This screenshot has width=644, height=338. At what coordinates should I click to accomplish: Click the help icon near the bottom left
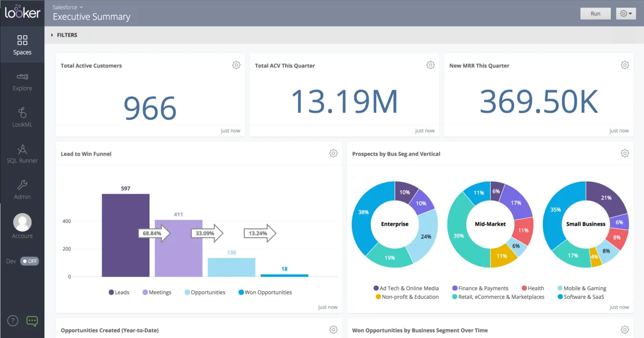pos(12,320)
